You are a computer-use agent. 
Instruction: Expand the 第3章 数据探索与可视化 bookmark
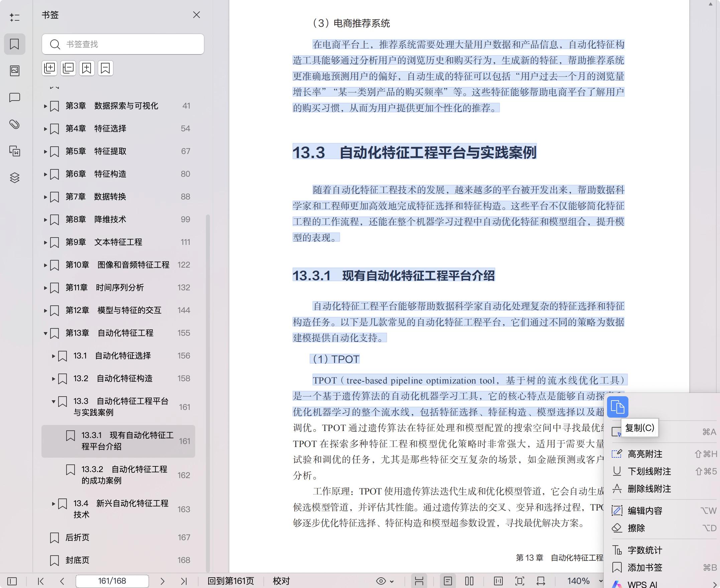[45, 106]
